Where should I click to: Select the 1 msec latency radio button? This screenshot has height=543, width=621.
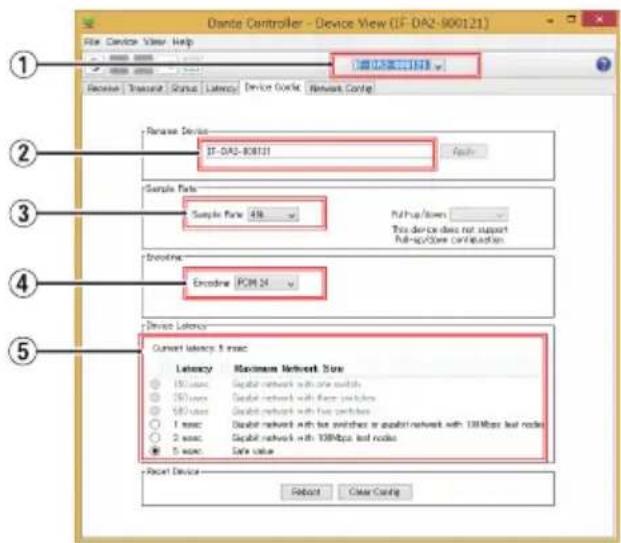(155, 424)
